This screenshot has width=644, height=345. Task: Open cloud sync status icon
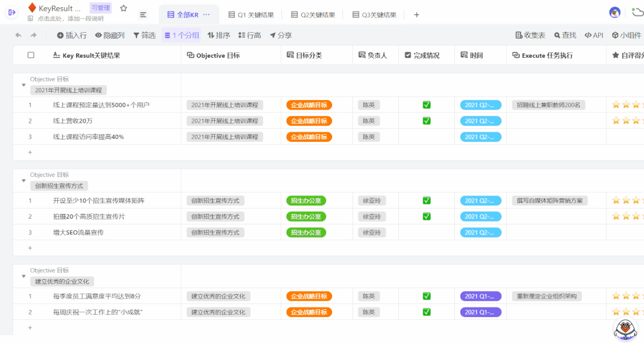point(637,13)
